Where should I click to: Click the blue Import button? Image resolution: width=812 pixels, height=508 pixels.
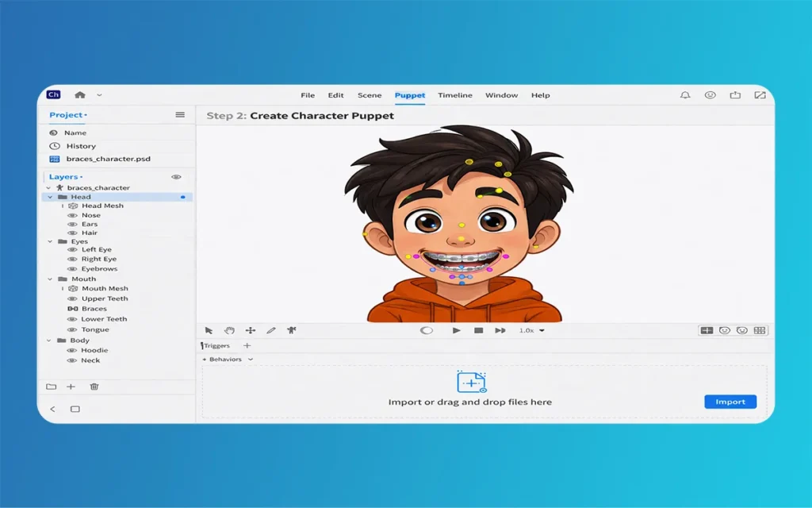coord(730,402)
